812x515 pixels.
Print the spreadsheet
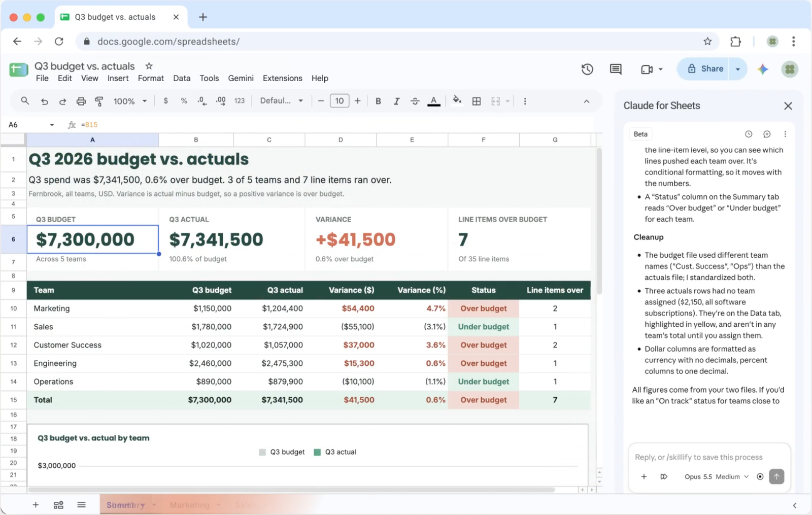click(x=81, y=101)
